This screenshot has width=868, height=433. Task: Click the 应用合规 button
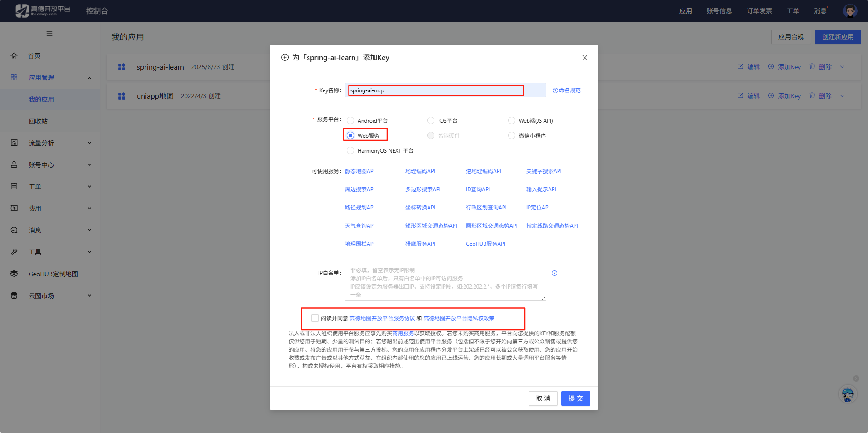(x=791, y=37)
